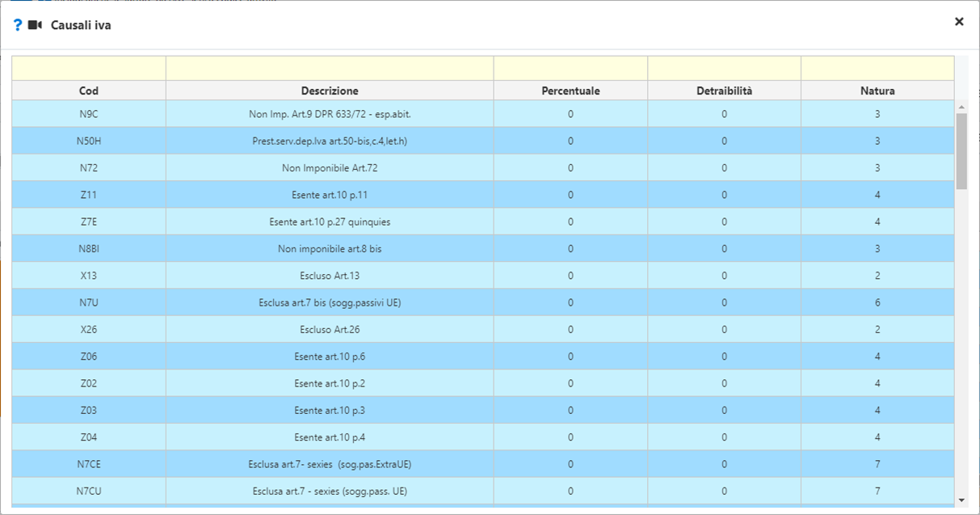Select the N7CU code cell
Image resolution: width=980 pixels, height=515 pixels.
click(89, 491)
